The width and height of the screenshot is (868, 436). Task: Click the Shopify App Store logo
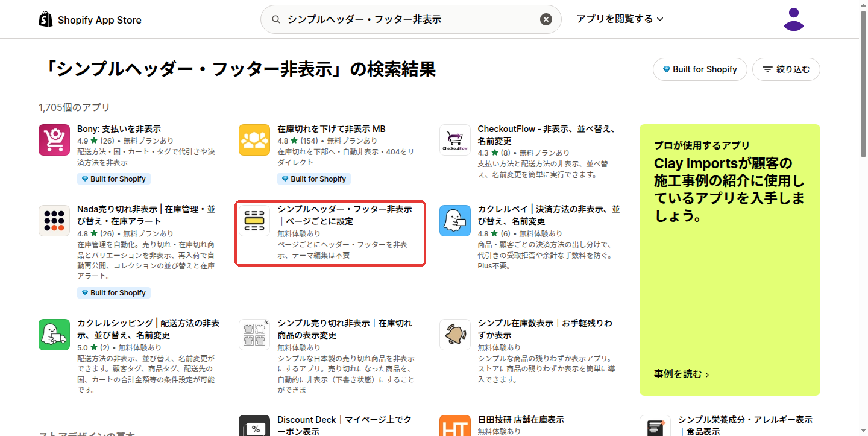click(90, 20)
